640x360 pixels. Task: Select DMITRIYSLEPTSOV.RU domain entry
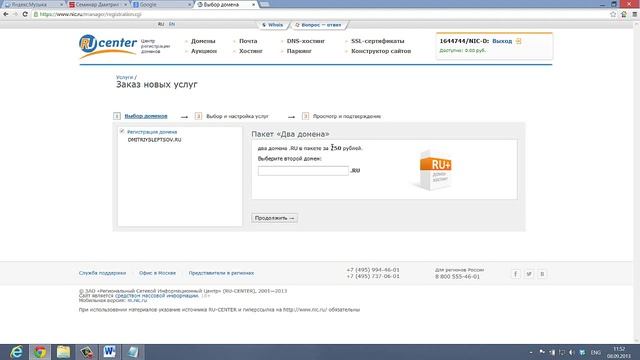click(154, 140)
